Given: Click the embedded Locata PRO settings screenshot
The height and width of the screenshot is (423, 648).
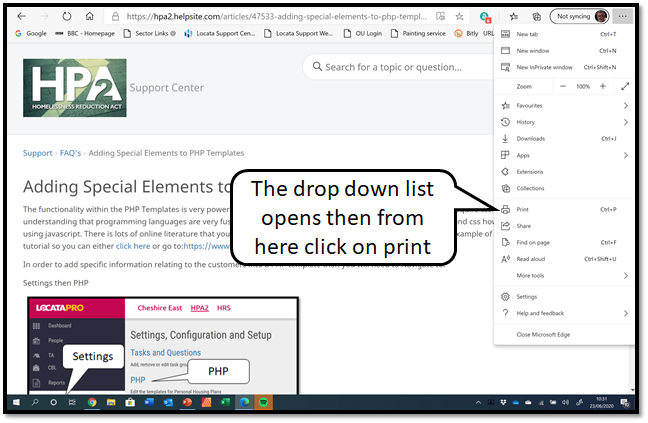Looking at the screenshot, I should (163, 345).
